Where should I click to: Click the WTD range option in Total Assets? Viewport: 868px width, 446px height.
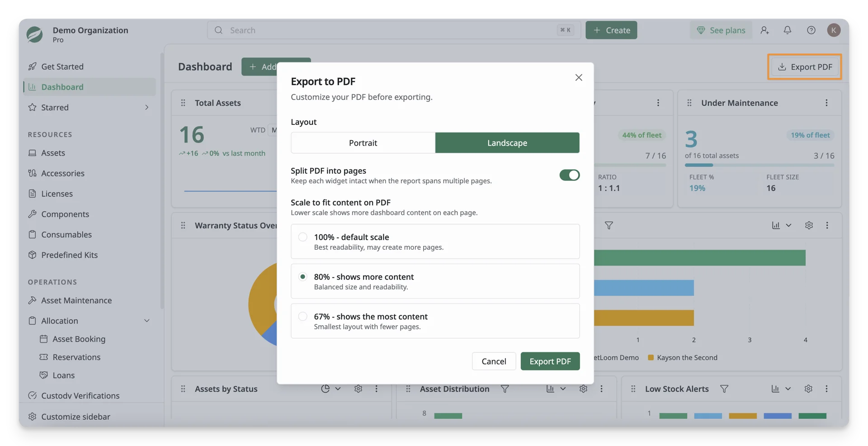point(258,130)
